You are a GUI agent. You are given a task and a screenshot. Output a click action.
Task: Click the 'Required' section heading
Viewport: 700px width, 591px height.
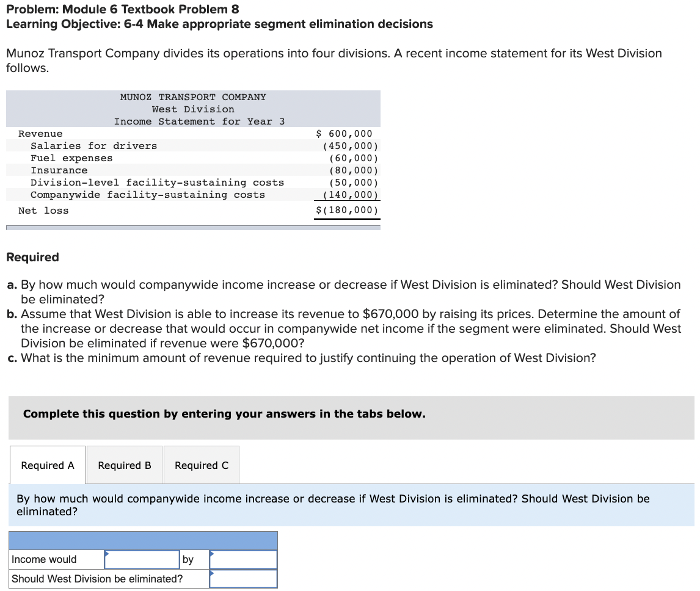point(32,257)
